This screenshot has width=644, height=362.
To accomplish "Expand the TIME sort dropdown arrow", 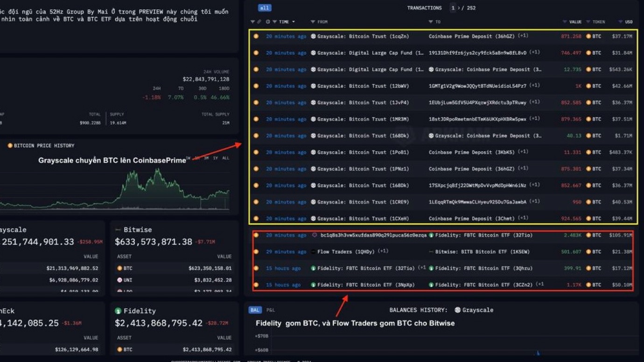I will [294, 22].
